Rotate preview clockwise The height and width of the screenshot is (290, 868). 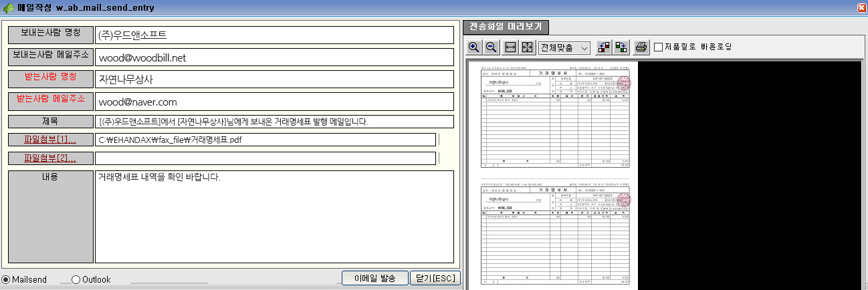click(621, 47)
